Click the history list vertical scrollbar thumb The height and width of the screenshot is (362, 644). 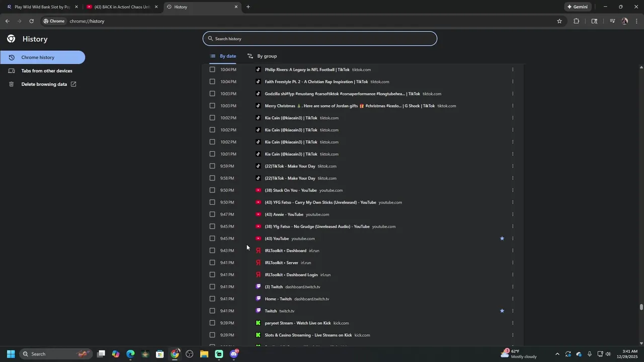pyautogui.click(x=641, y=307)
